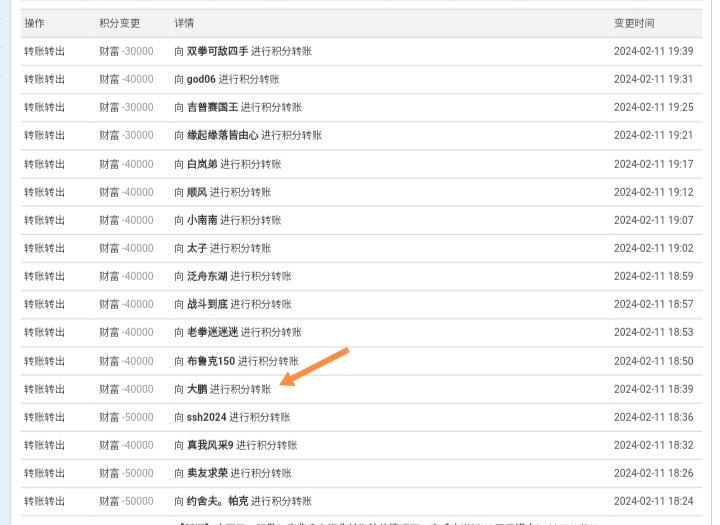Select timestamp 2024-02-11 18:24
720x525 pixels.
coord(653,501)
